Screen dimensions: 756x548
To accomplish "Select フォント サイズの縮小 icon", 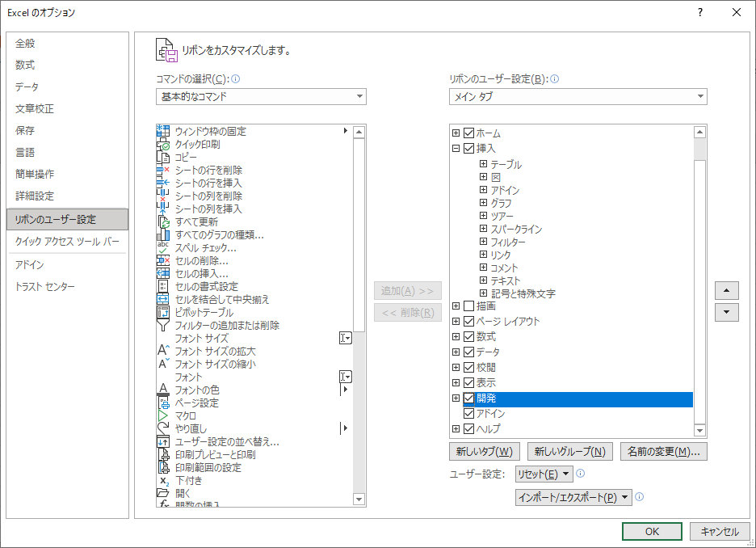I will pos(163,364).
